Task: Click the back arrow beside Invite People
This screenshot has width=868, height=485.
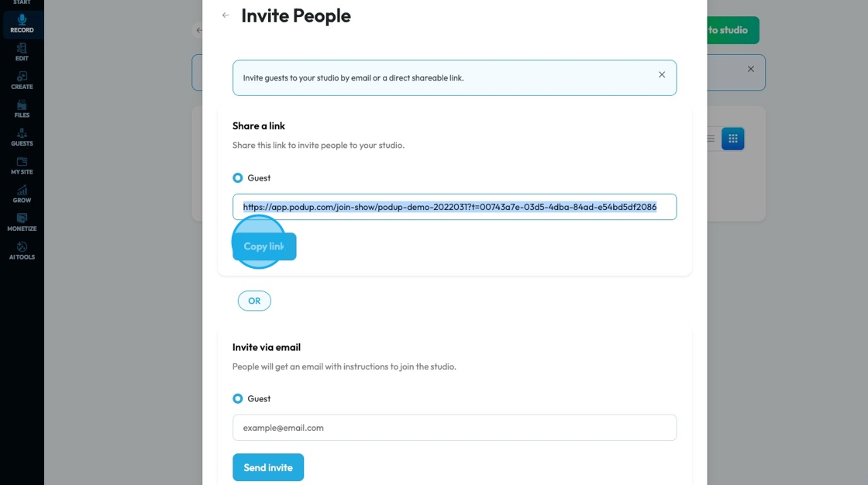Action: coord(226,15)
